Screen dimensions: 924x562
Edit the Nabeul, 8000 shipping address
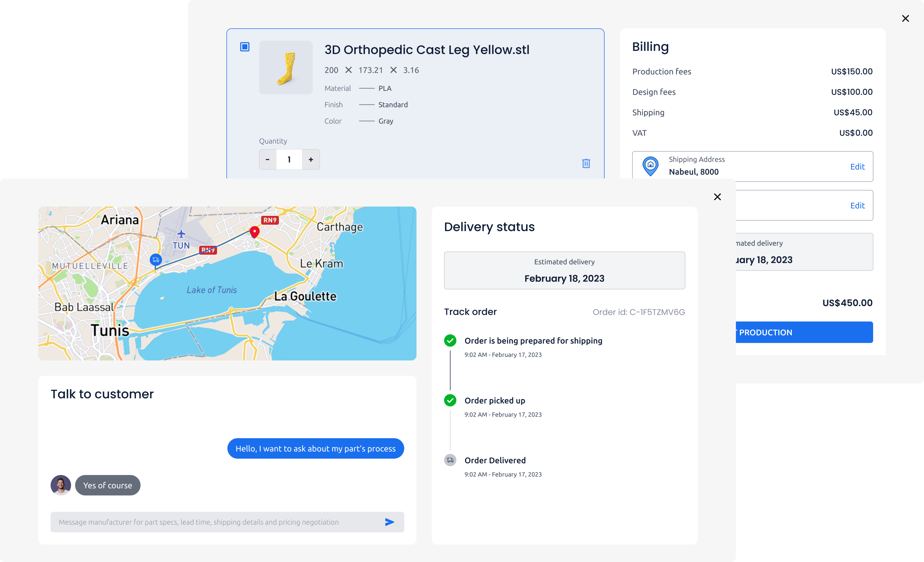(857, 167)
